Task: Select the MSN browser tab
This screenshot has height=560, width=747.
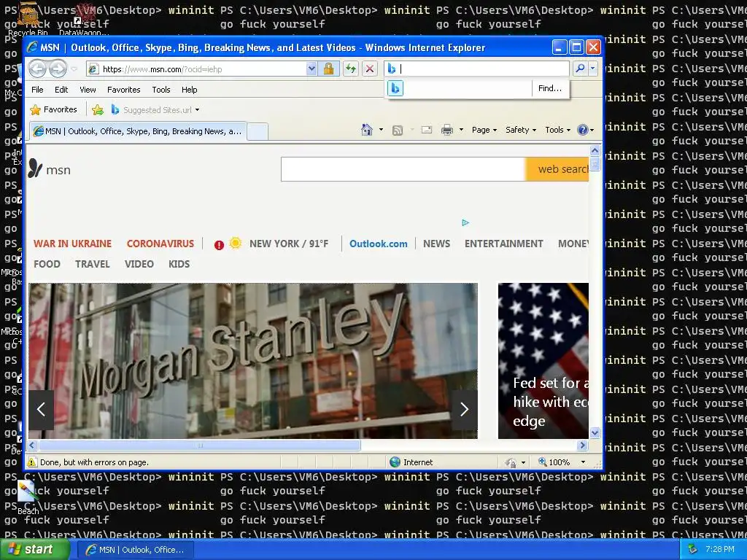Action: click(138, 131)
